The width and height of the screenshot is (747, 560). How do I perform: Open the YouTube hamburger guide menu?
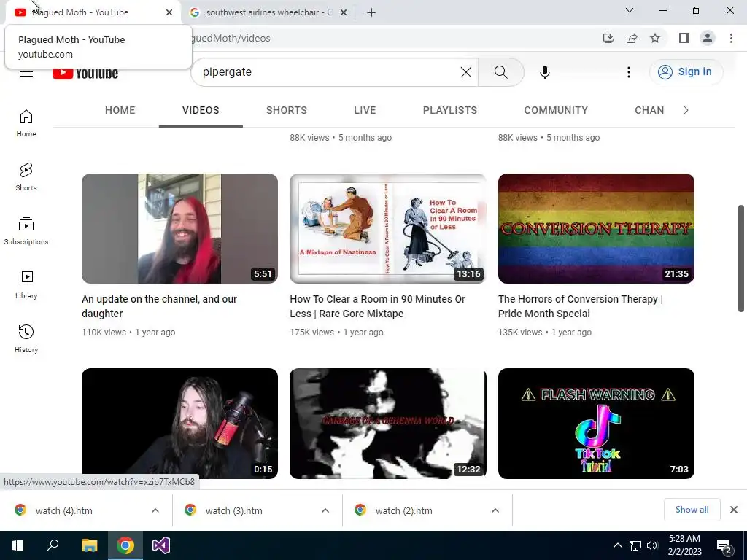click(26, 73)
